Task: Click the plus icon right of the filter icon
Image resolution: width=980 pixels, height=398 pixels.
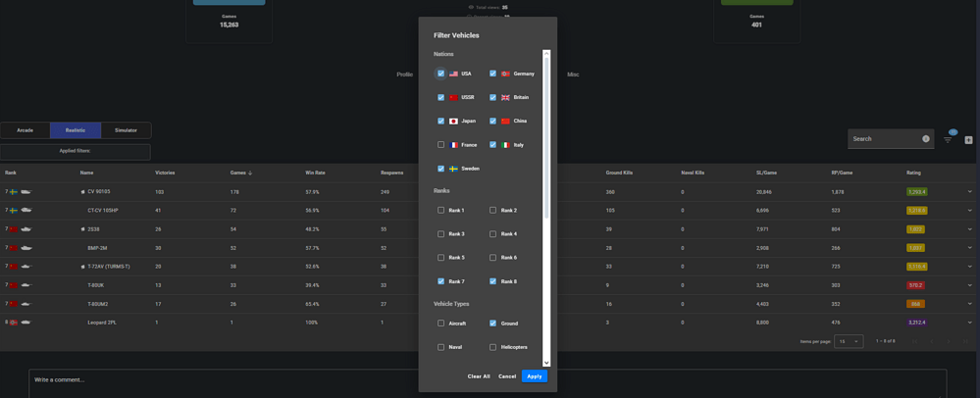Action: 968,140
